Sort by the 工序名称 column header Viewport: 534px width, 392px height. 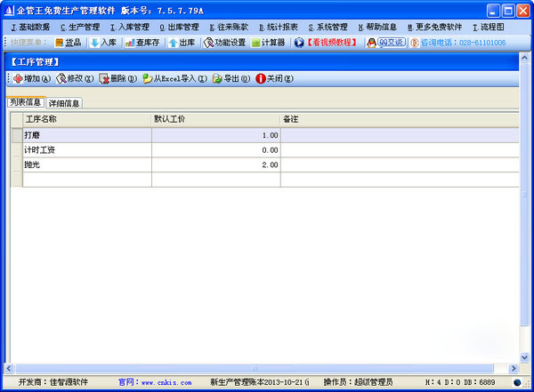click(87, 119)
